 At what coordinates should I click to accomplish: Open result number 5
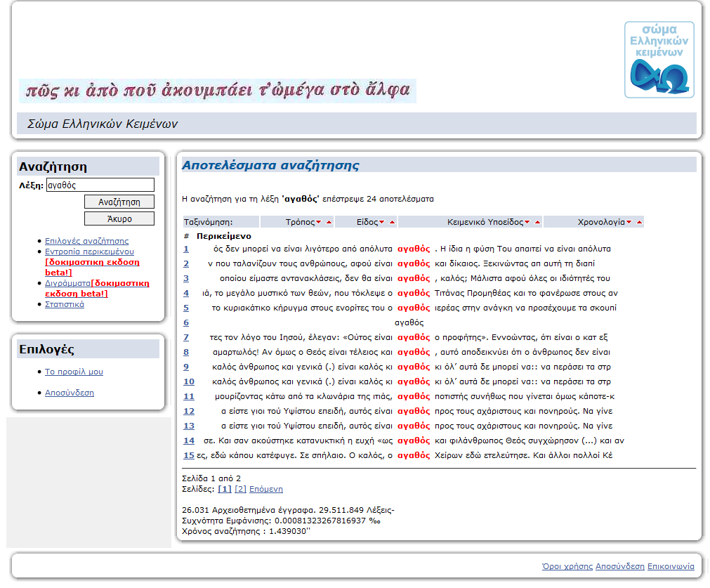(186, 308)
